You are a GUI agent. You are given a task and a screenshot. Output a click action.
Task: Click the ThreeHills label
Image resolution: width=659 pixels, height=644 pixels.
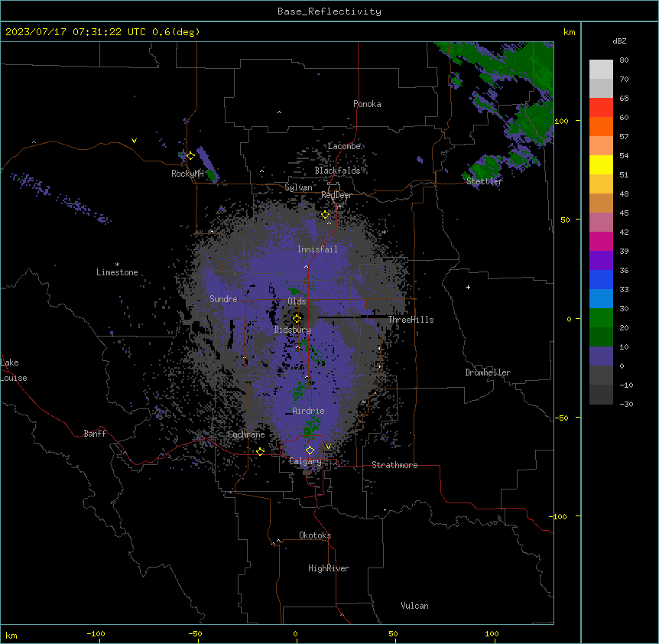point(411,320)
